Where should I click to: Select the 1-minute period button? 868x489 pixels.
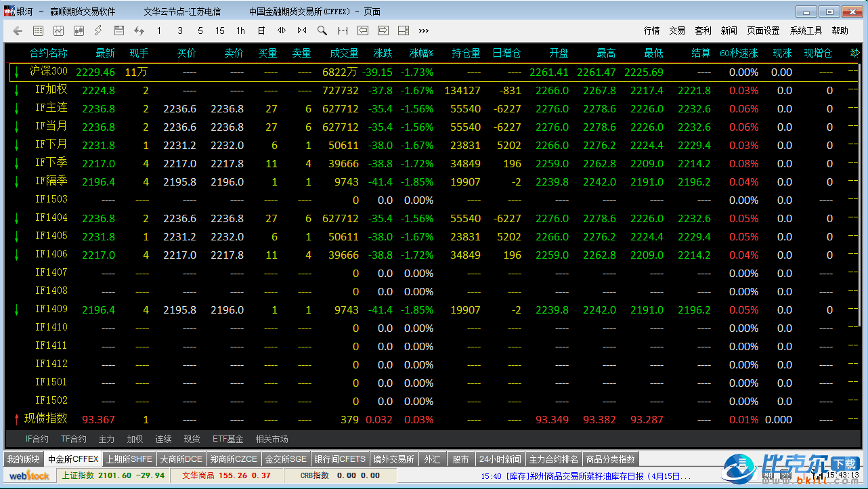159,30
